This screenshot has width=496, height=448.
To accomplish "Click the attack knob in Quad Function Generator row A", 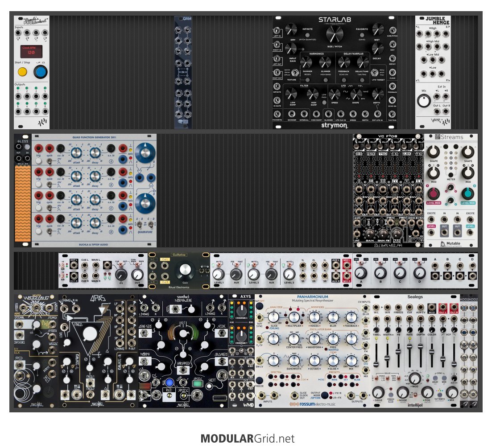I will click(x=76, y=153).
